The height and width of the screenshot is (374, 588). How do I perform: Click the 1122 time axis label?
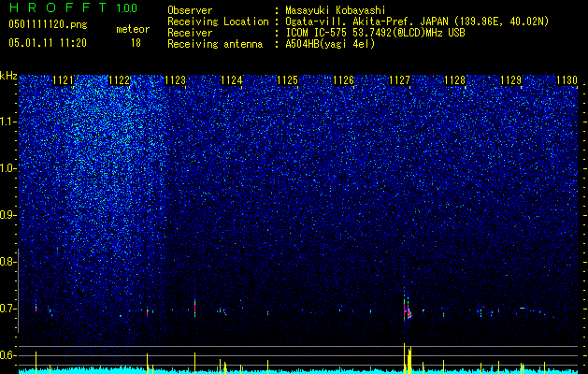click(x=120, y=79)
